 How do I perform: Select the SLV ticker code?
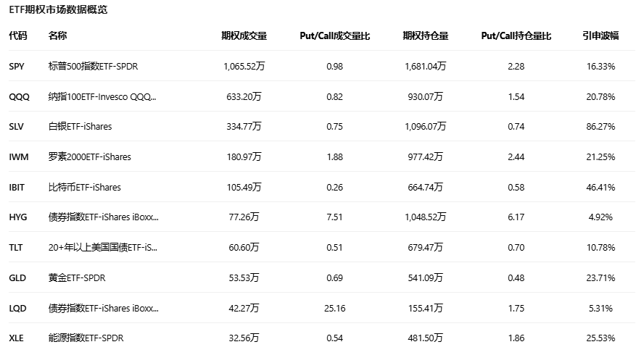[x=17, y=126]
